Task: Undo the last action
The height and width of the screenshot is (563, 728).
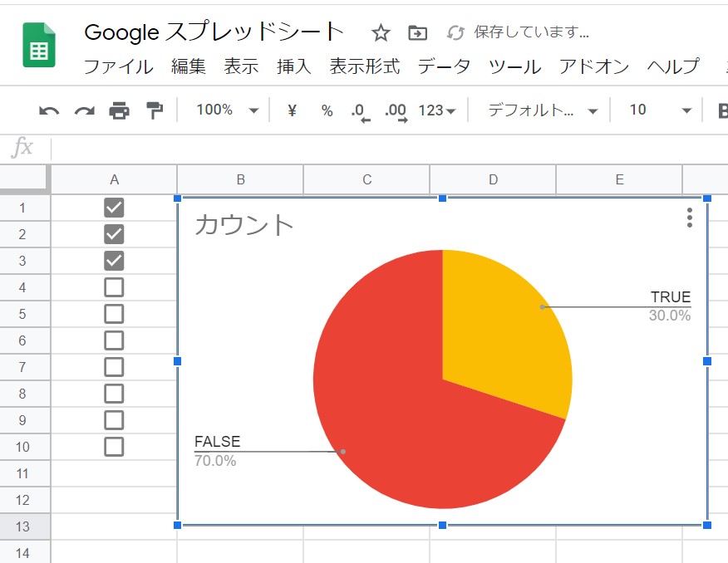Action: tap(49, 109)
